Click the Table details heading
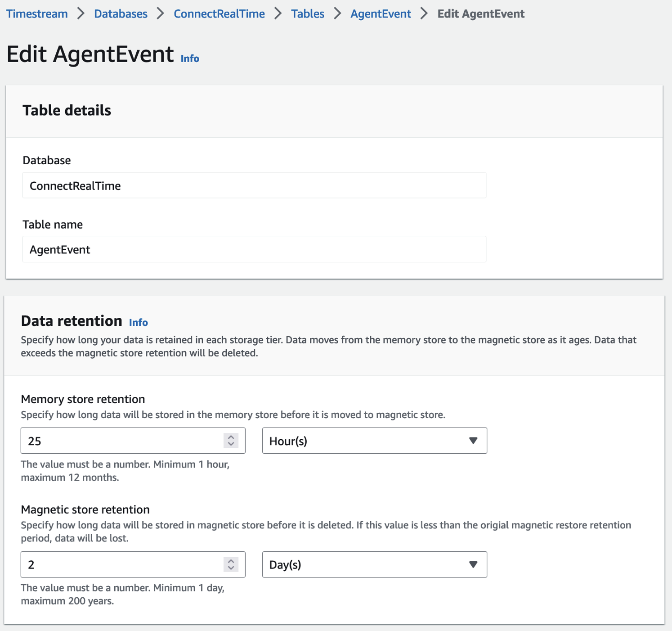Image resolution: width=672 pixels, height=631 pixels. tap(67, 110)
